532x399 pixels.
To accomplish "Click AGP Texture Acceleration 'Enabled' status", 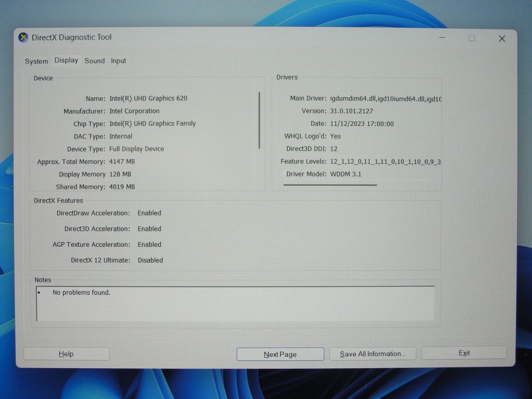I will [x=149, y=244].
